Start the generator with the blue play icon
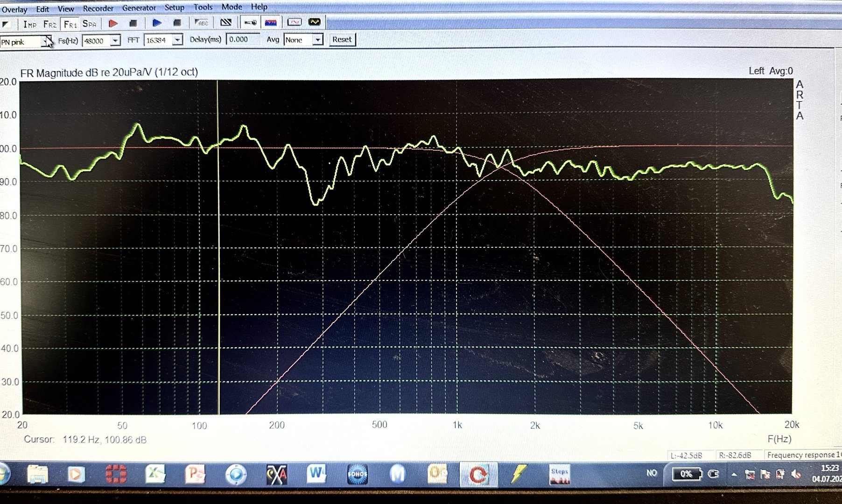Screen dimensions: 842x504 (x=157, y=23)
